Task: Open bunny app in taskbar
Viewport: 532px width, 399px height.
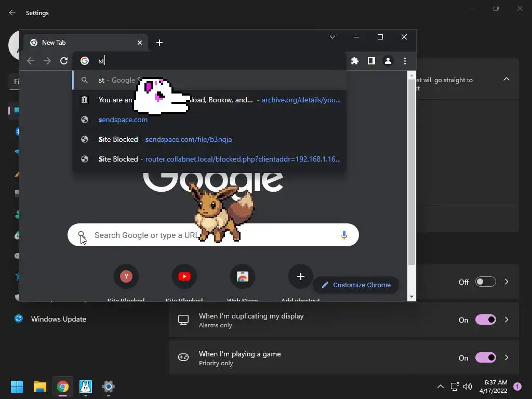Action: click(x=86, y=387)
